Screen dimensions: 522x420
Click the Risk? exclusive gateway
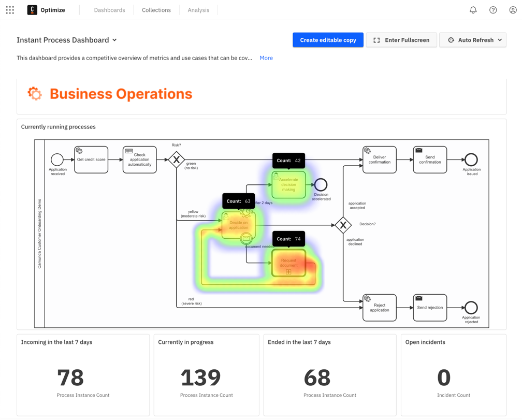177,160
